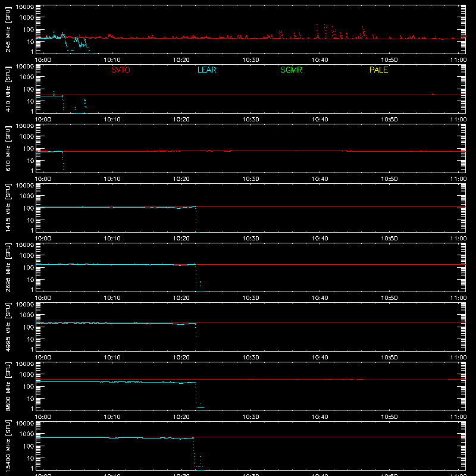
Task: Select the '410 MHz [SFU]' axis label
Action: [8, 89]
